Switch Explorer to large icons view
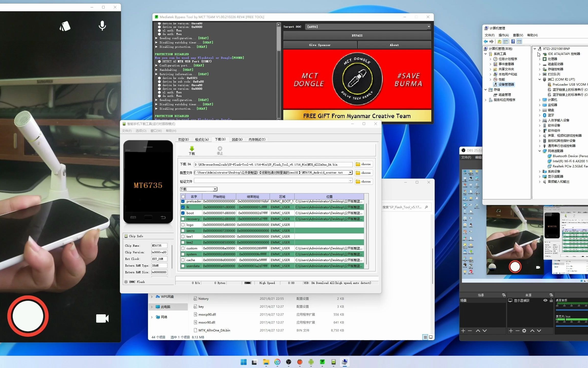Viewport: 588px width, 368px height. [x=431, y=337]
